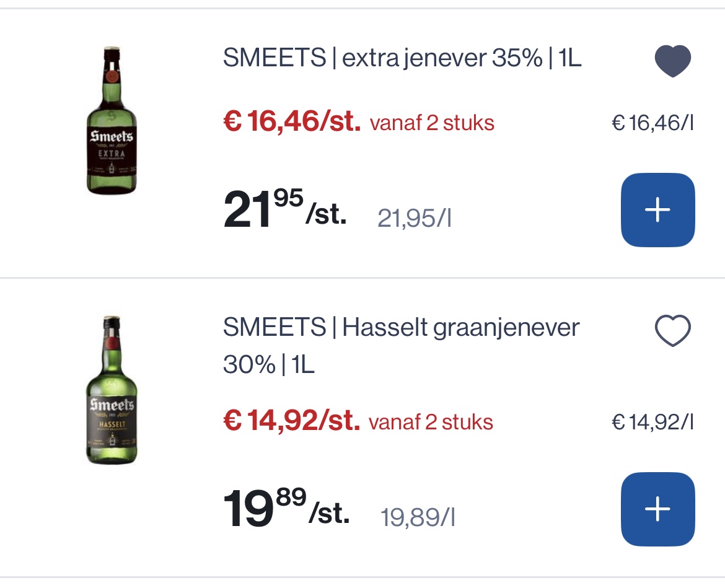Click the plus button for Hasselt graanjenever
This screenshot has height=588, width=725.
(x=657, y=509)
